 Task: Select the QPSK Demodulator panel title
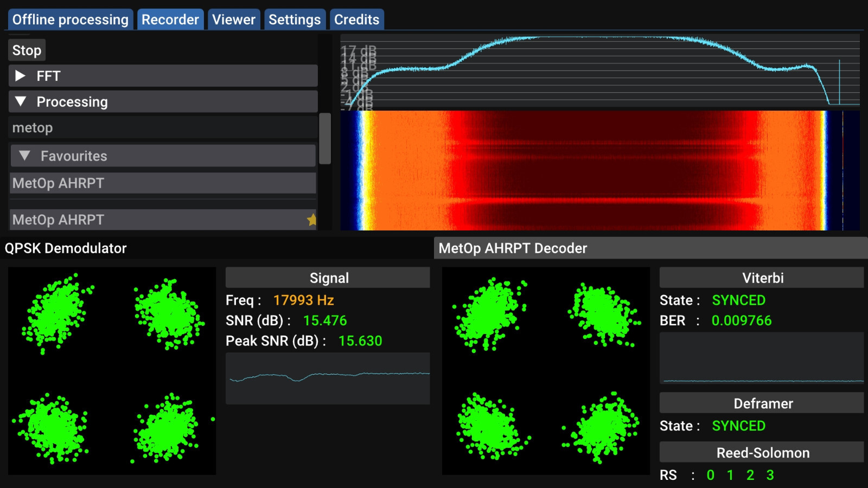pyautogui.click(x=66, y=248)
